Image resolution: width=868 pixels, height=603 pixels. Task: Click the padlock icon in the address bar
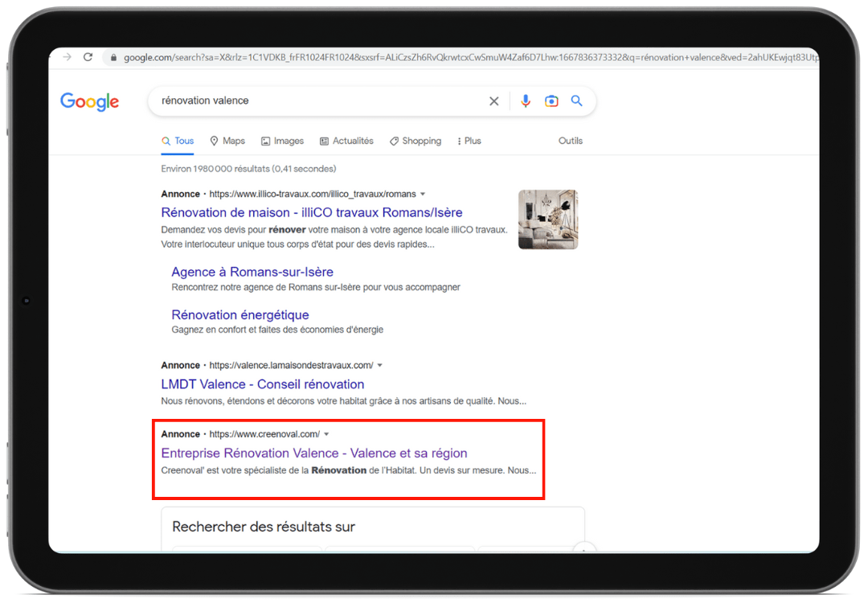pyautogui.click(x=113, y=57)
